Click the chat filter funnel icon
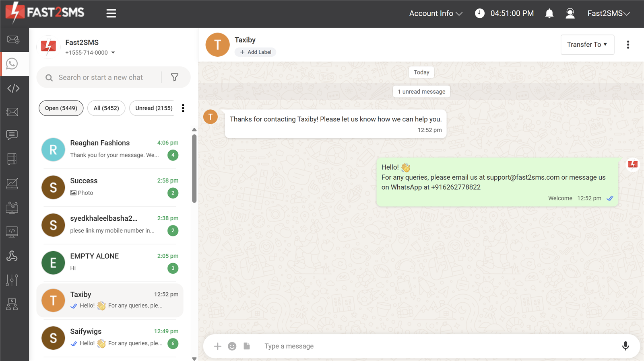This screenshot has width=644, height=361. pos(175,77)
